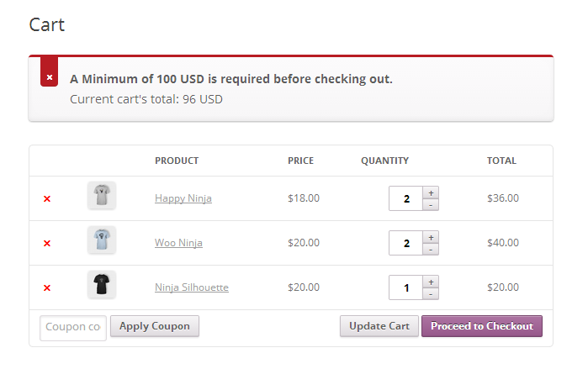
Task: Remove Ninja Silhouette from the cart
Action: coord(47,287)
